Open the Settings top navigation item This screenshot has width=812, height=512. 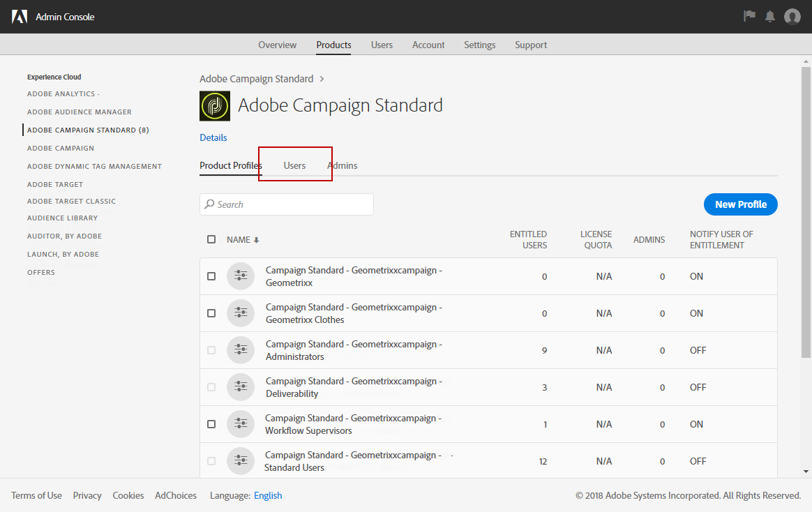(479, 45)
